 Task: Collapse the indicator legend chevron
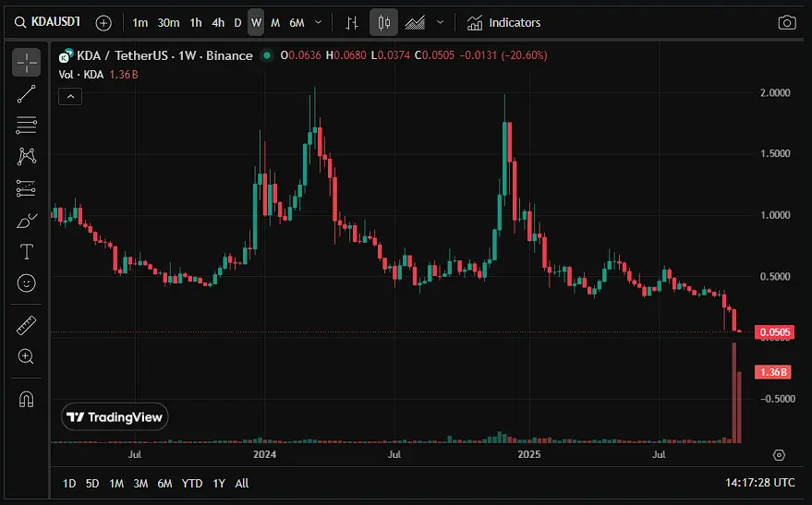[70, 97]
